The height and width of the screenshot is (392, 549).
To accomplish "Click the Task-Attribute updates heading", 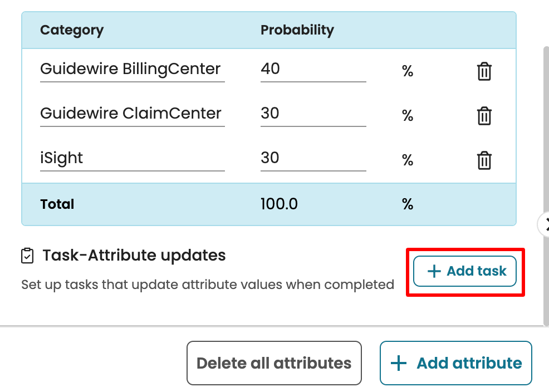I will [x=134, y=256].
